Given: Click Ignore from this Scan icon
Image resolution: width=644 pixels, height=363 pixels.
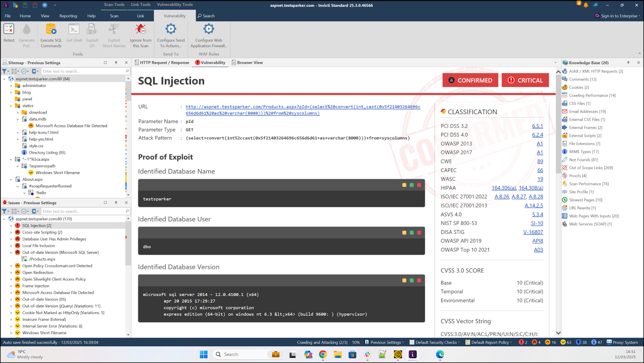Looking at the screenshot, I should [x=140, y=29].
